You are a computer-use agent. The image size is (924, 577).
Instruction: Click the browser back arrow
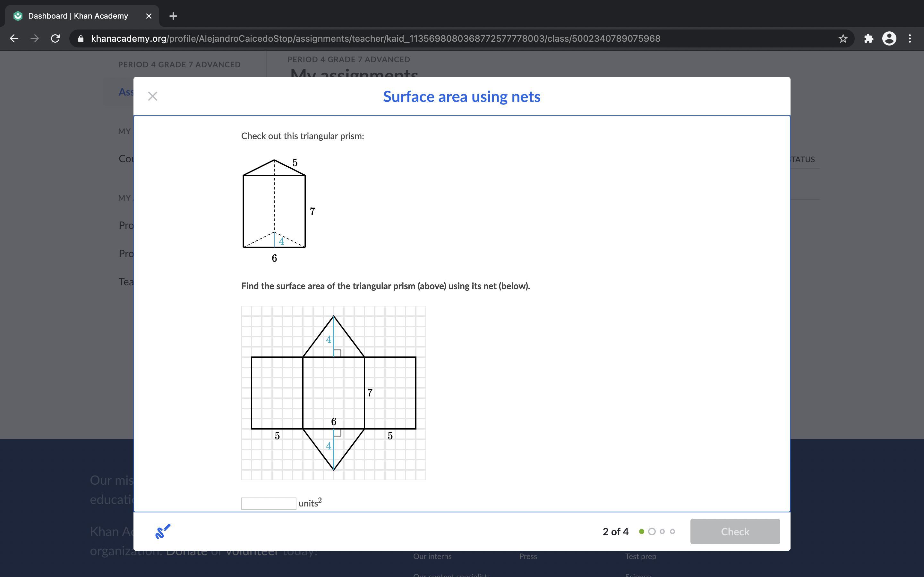coord(14,38)
